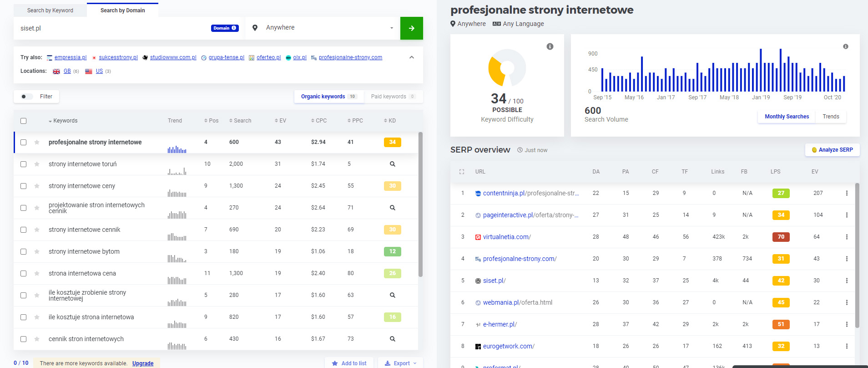Check the box for strona internetowa cena

[24, 273]
